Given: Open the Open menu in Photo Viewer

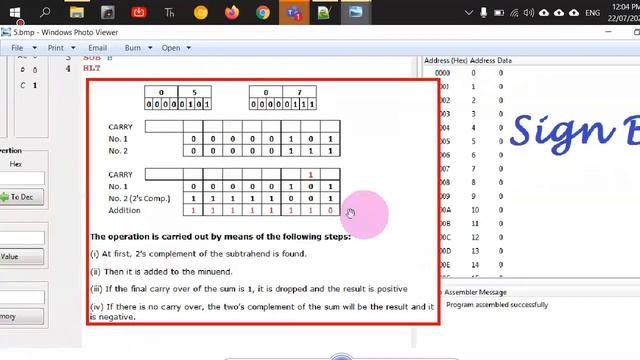Looking at the screenshot, I should [171, 48].
